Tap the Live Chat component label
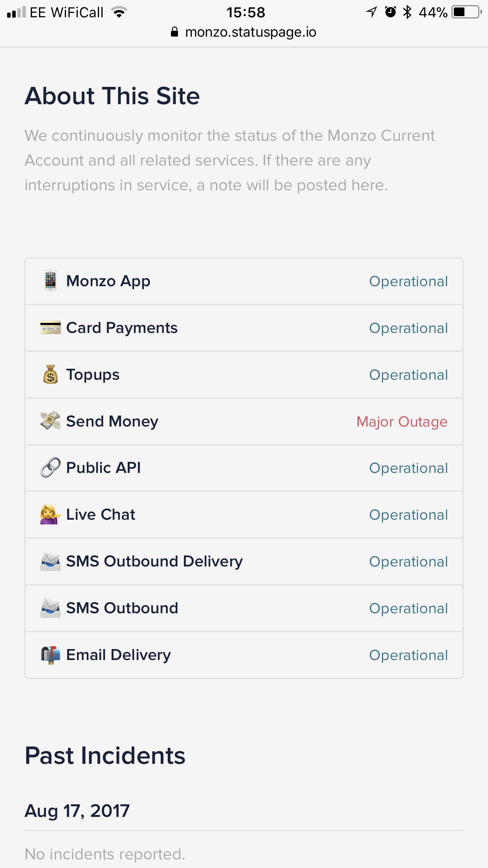Screen dimensions: 488x868 [101, 515]
